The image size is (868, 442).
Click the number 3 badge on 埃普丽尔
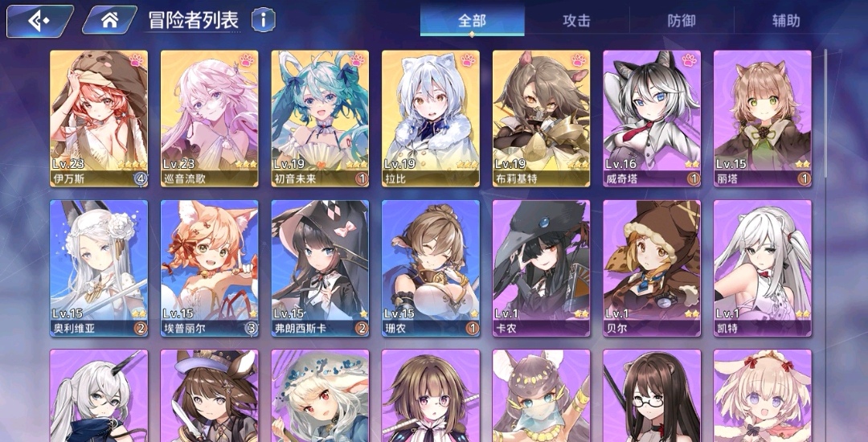tap(251, 328)
